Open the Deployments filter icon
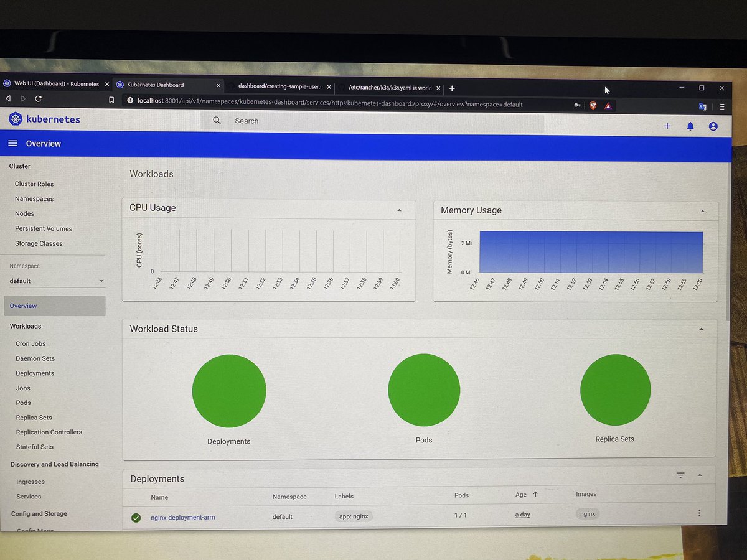Viewport: 747px width, 560px height. pyautogui.click(x=680, y=475)
